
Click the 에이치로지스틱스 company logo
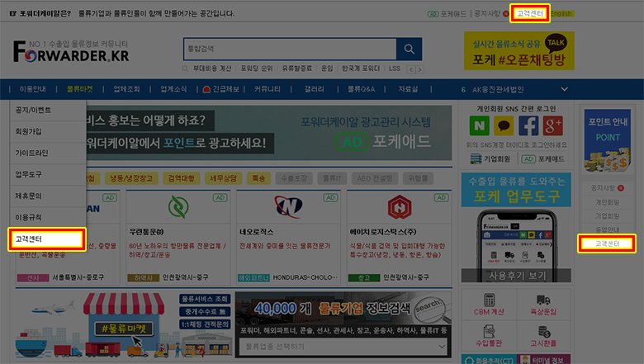400,207
